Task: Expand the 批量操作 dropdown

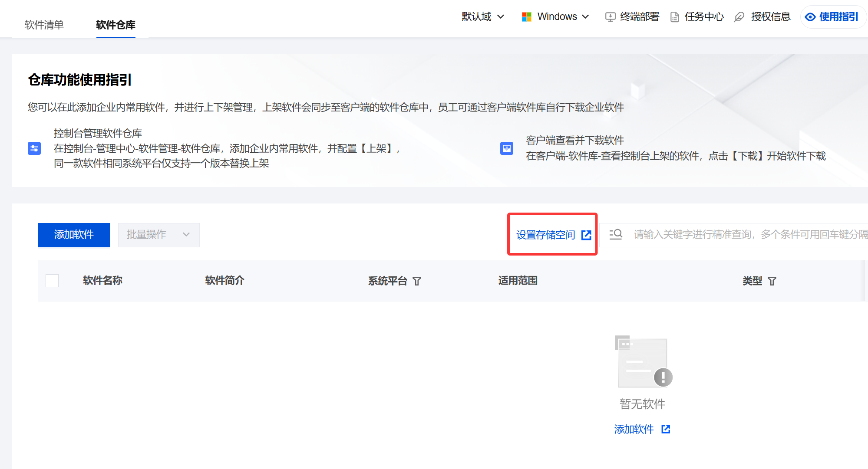Action: point(158,235)
